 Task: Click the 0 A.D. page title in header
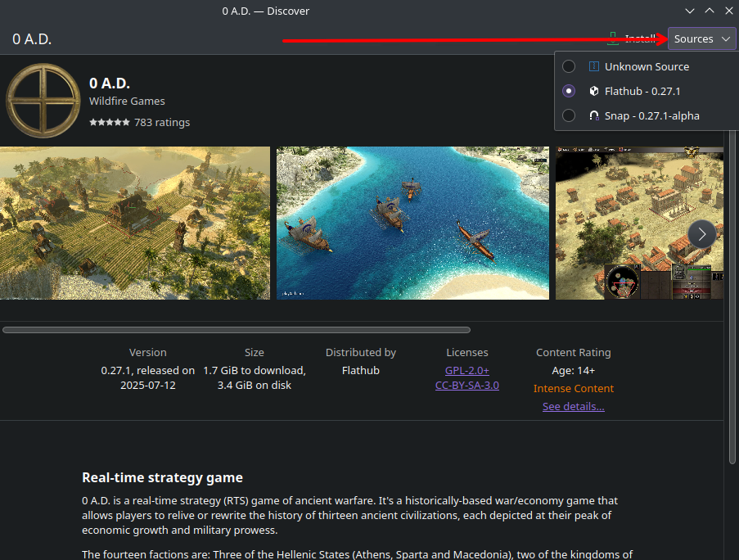point(32,39)
